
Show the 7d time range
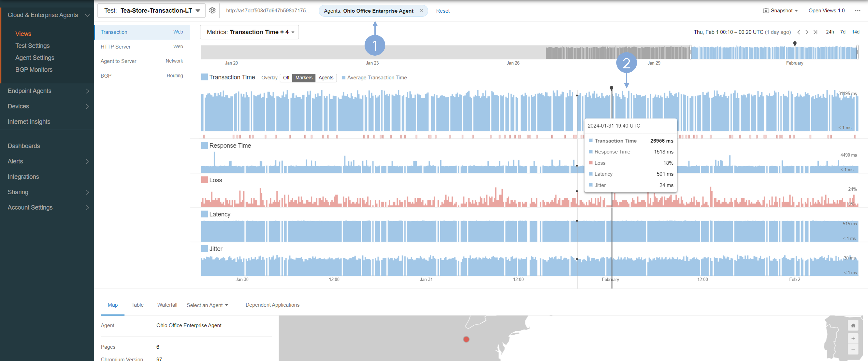point(842,32)
